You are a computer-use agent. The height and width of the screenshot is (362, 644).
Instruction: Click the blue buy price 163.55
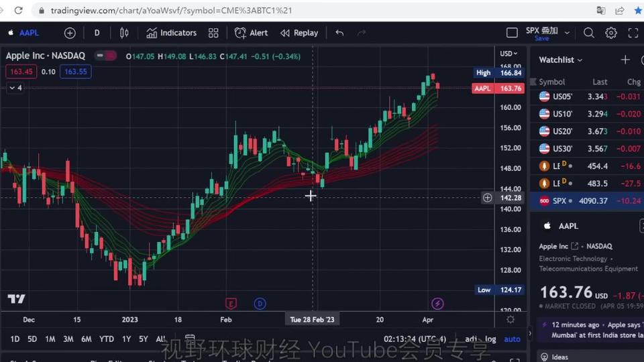click(x=76, y=72)
